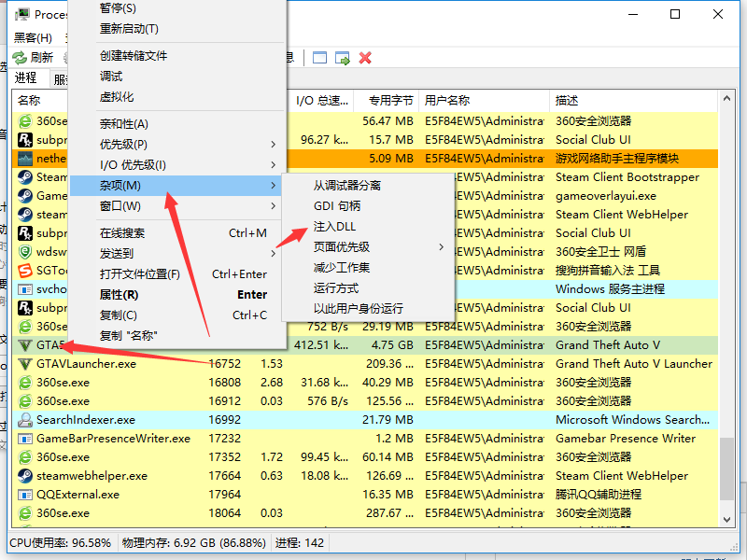Switch to the 进程 tab

(x=25, y=77)
